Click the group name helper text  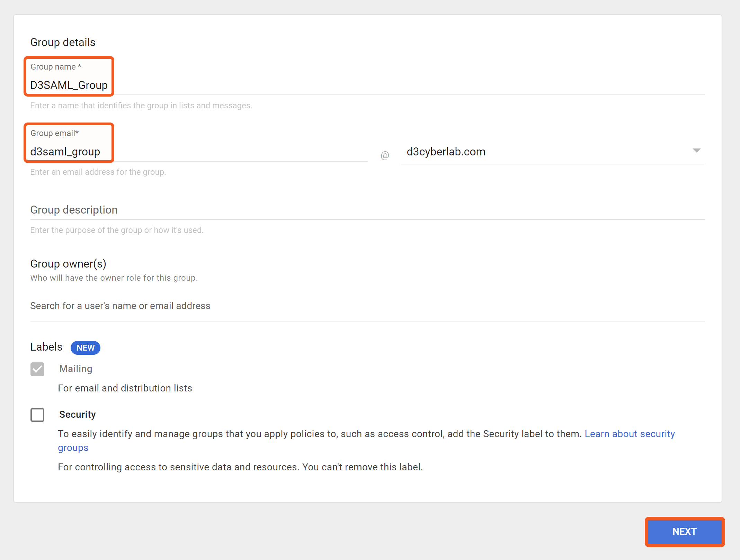(141, 106)
